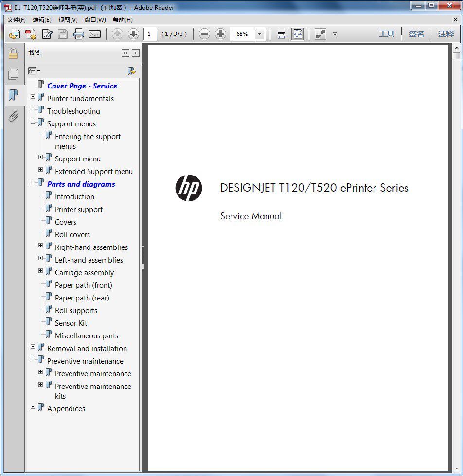Screen dimensions: 463x476
Task: Select the Print icon on the toolbar
Action: [79, 34]
